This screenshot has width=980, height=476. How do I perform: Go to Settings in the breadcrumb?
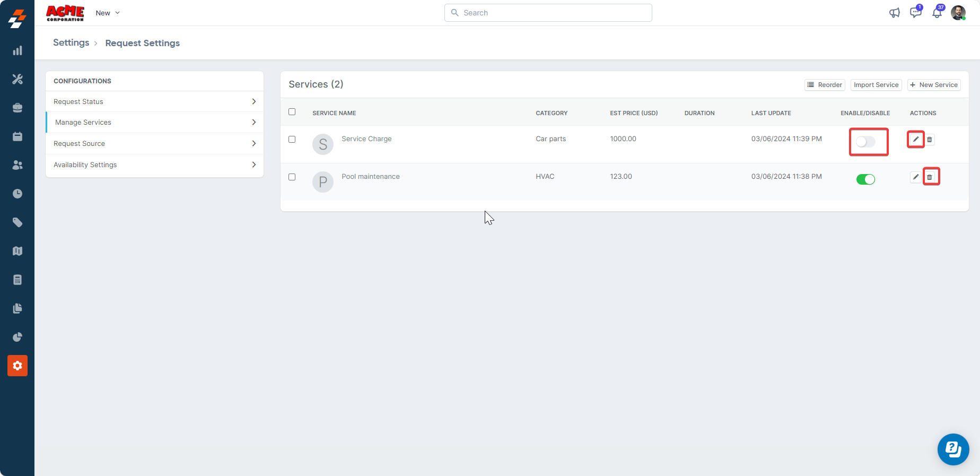click(71, 42)
